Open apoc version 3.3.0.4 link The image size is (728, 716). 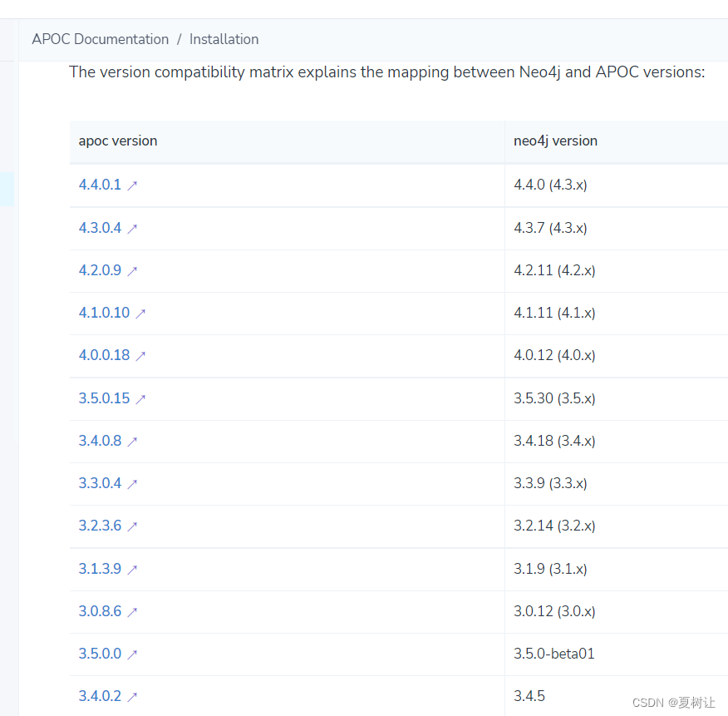[x=100, y=483]
